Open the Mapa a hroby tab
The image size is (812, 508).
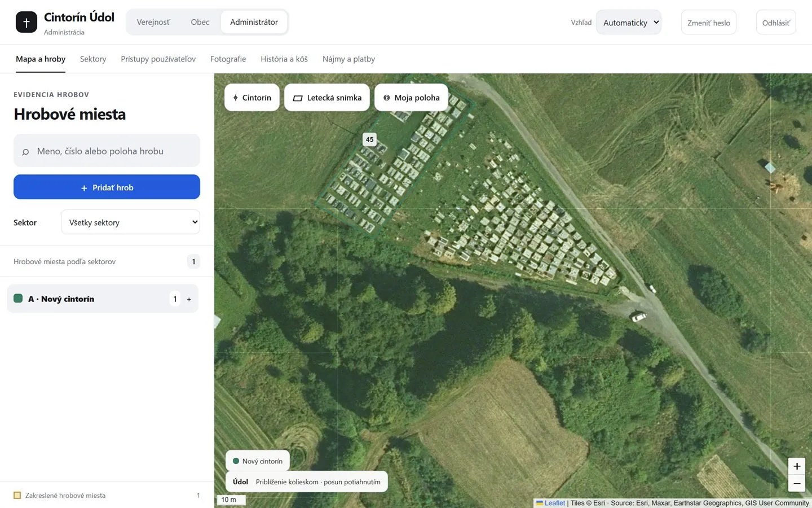coord(41,59)
